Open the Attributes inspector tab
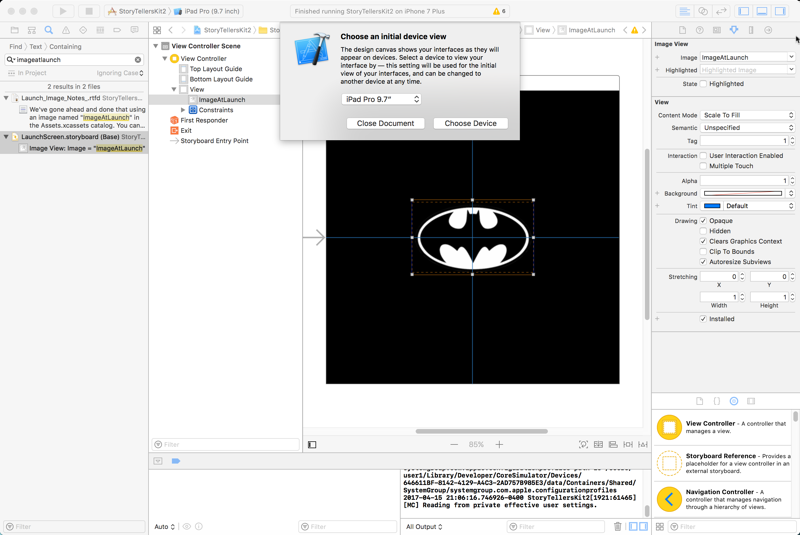Image resolution: width=800 pixels, height=535 pixels. pos(734,30)
